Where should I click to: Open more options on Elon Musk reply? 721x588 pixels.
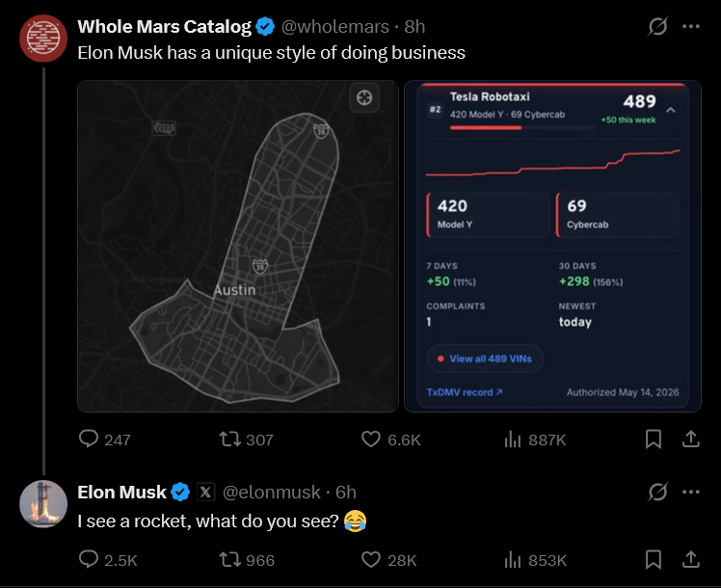click(x=691, y=492)
